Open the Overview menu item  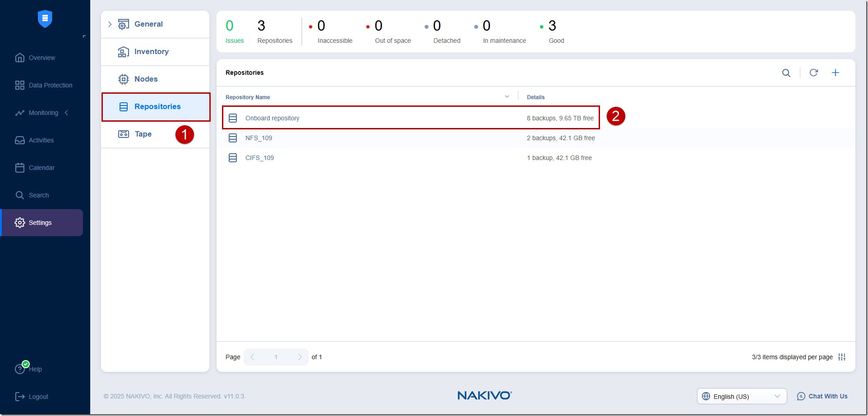point(42,58)
